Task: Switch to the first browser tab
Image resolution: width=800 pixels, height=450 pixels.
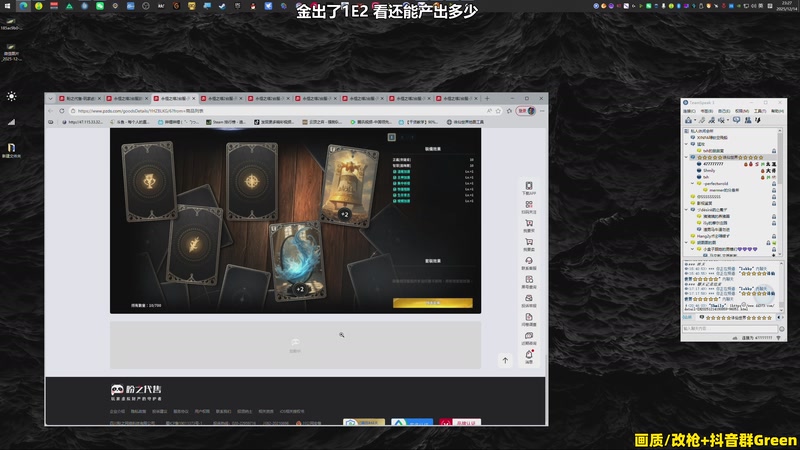Action: [x=79, y=98]
